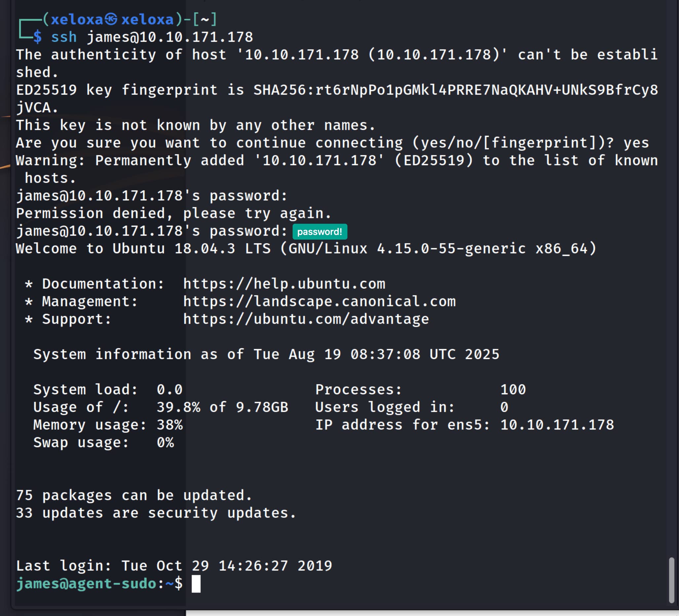This screenshot has height=616, width=679.
Task: Click the 75 packages can be updated line
Action: click(134, 495)
